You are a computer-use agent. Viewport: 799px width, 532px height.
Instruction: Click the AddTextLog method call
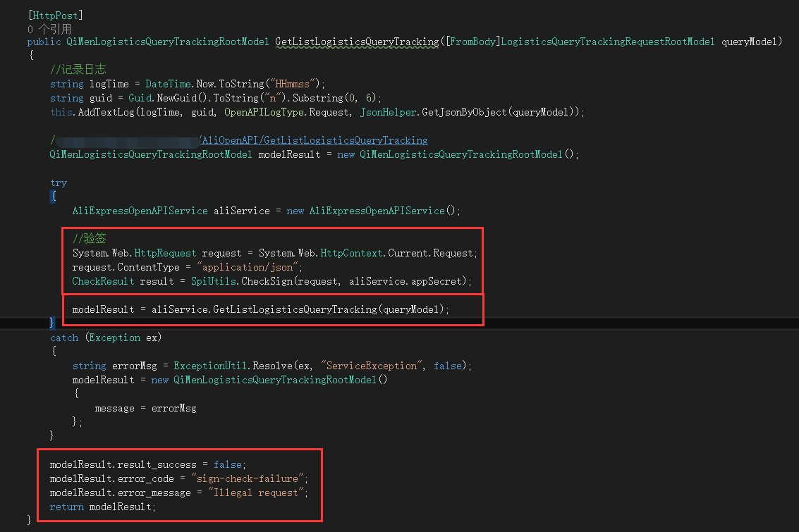(106, 112)
